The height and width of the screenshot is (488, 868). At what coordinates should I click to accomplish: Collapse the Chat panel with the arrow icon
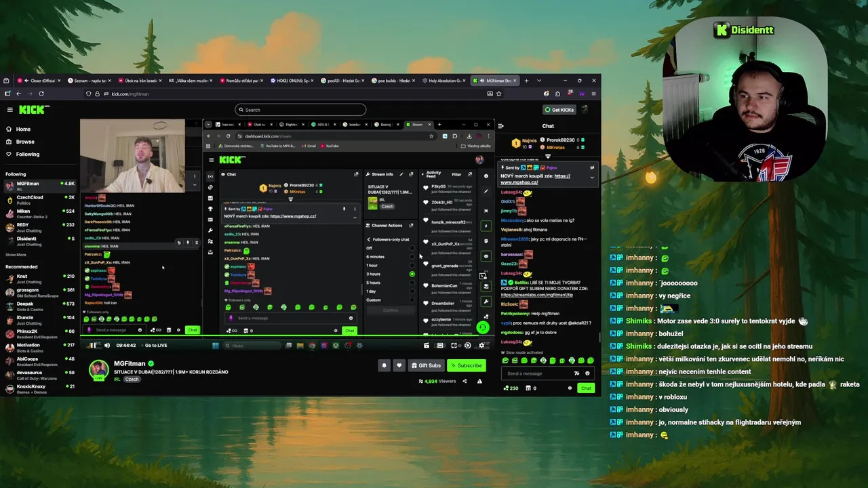click(500, 125)
